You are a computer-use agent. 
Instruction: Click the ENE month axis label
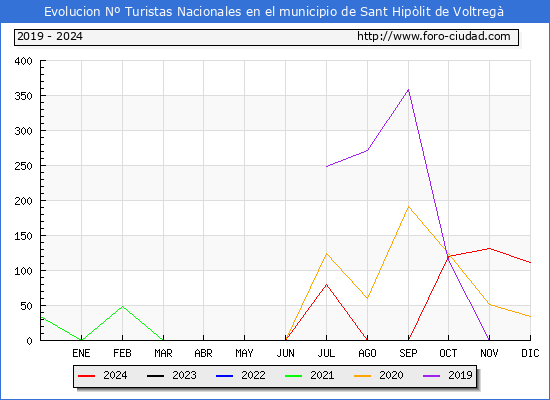81,353
